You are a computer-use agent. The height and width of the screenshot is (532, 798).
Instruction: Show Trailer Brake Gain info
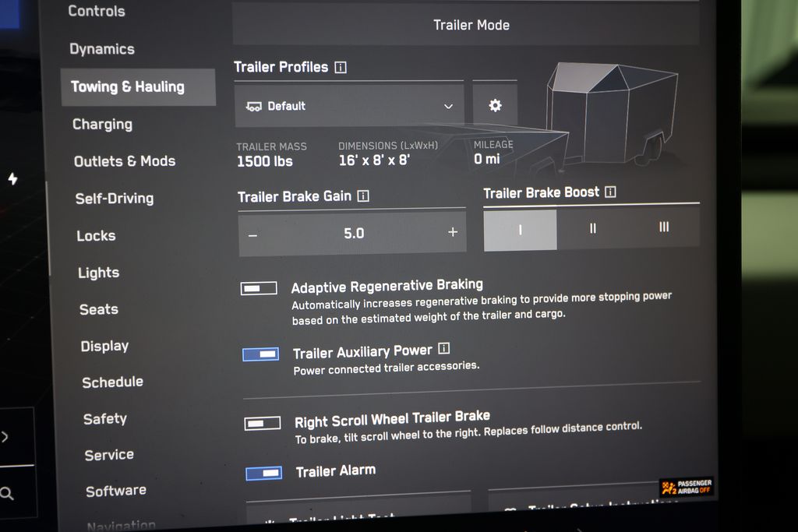[363, 196]
